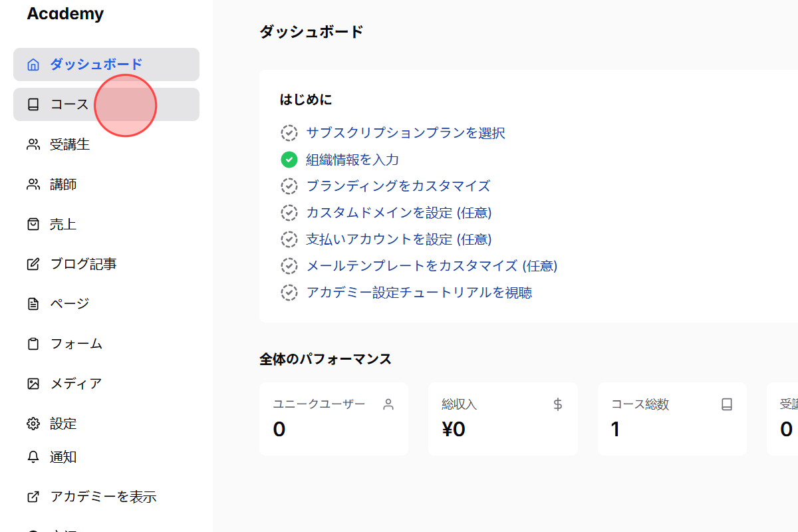This screenshot has height=532, width=798.
Task: Click the 受講生 people icon
Action: pyautogui.click(x=33, y=144)
